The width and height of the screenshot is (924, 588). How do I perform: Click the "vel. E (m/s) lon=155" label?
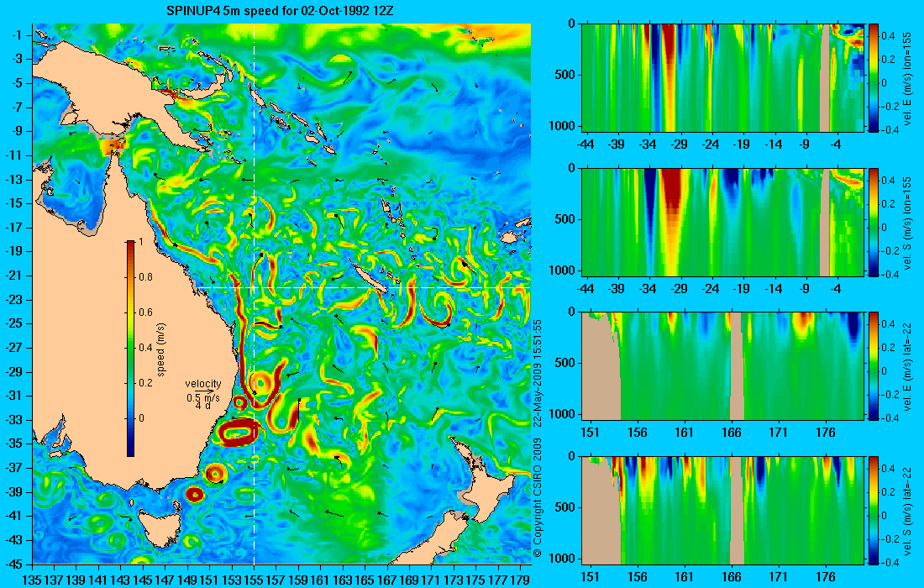tap(908, 78)
